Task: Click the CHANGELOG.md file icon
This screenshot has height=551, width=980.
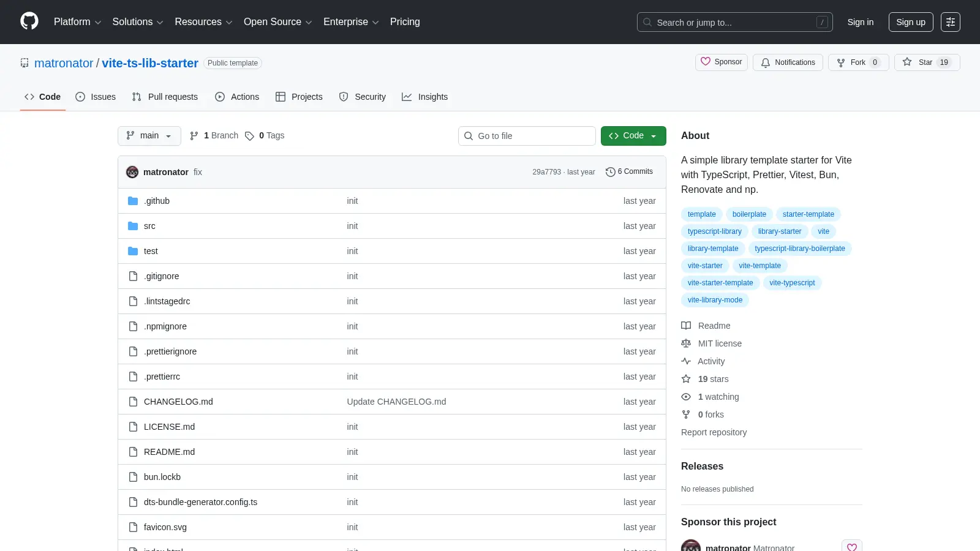Action: point(133,402)
